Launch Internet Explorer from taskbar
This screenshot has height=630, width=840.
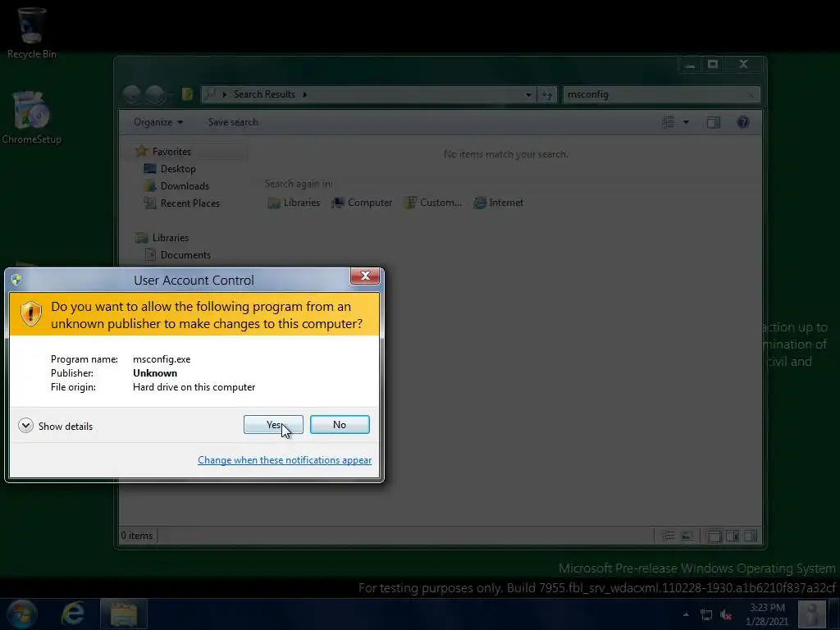(73, 614)
